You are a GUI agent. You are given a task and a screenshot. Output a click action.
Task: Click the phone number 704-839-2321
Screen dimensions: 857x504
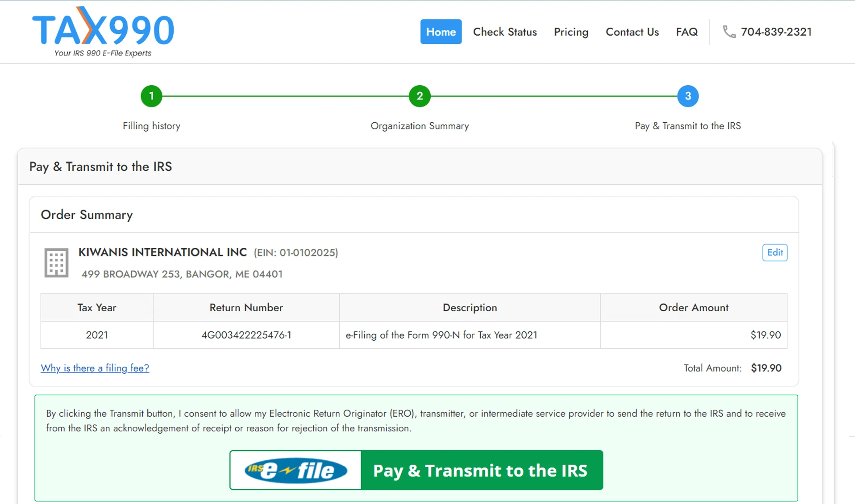point(776,32)
